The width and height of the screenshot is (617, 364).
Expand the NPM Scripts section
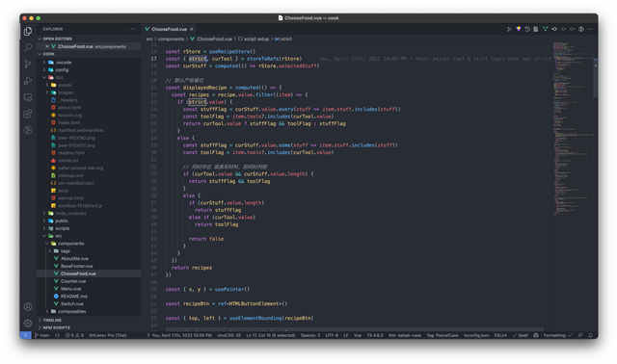(x=56, y=327)
